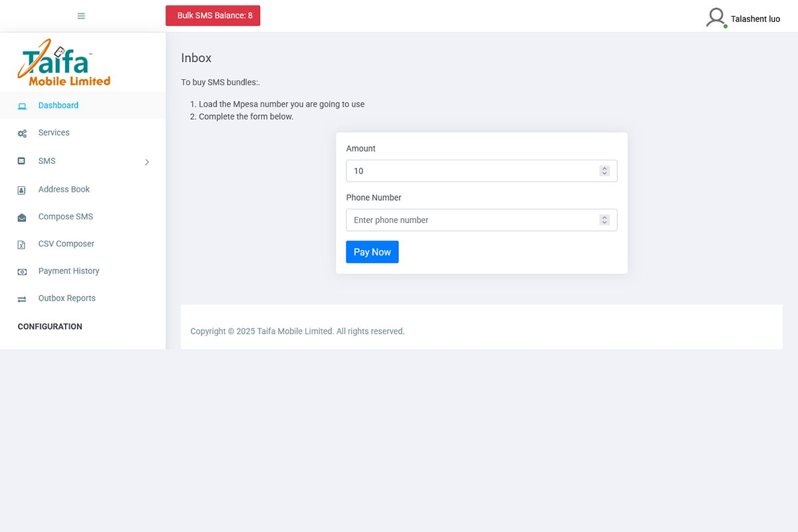This screenshot has height=532, width=798.
Task: Toggle the hamburger sidebar menu icon
Action: 81,16
